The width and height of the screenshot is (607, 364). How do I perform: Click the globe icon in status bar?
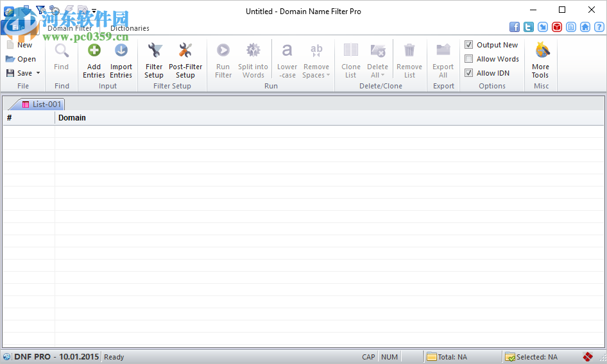pos(7,357)
